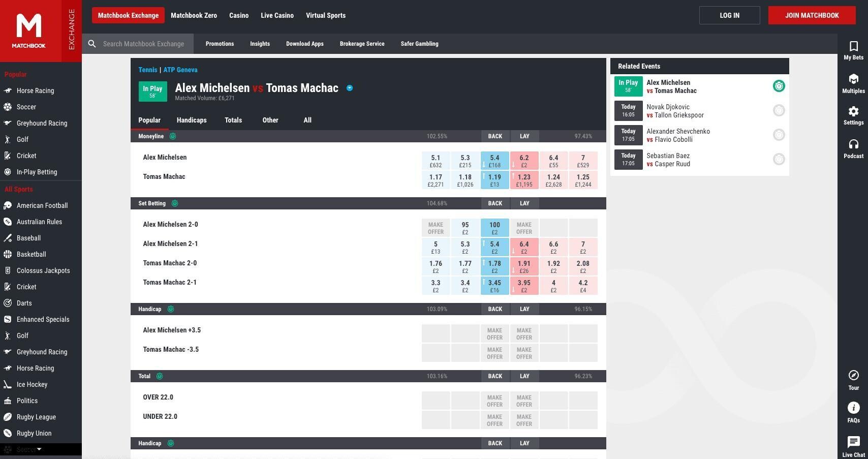Start the Tour compass icon

tap(853, 375)
